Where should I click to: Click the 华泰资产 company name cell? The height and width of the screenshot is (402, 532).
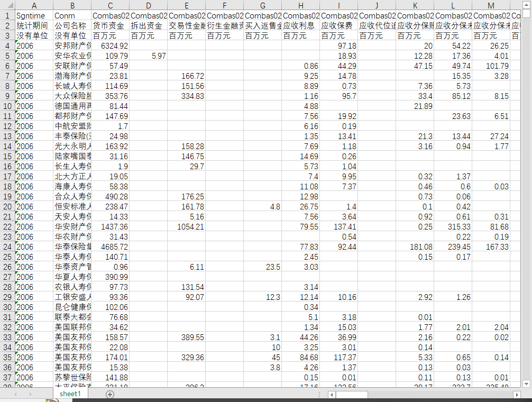coord(72,267)
